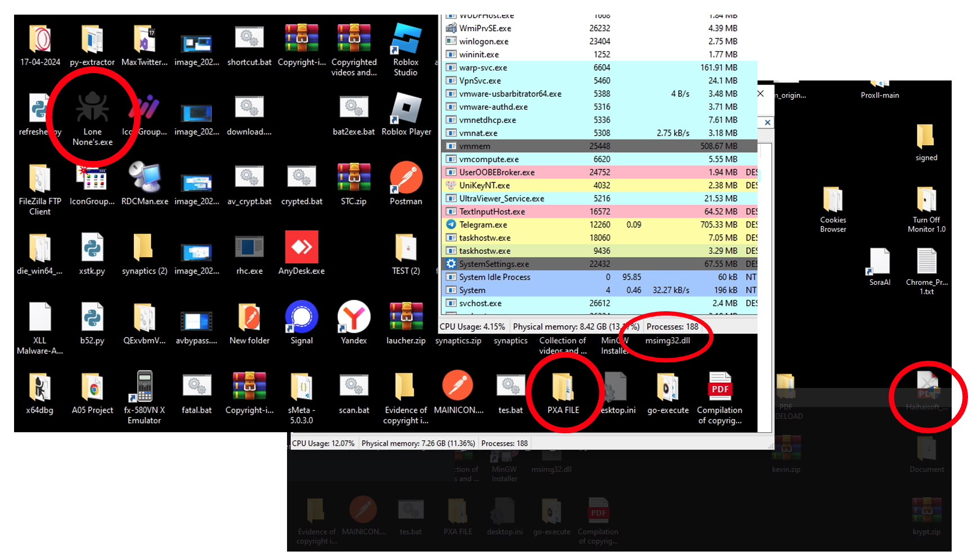Screen dimensions: 977x560
Task: Click the process list scrollbar
Action: (767, 225)
